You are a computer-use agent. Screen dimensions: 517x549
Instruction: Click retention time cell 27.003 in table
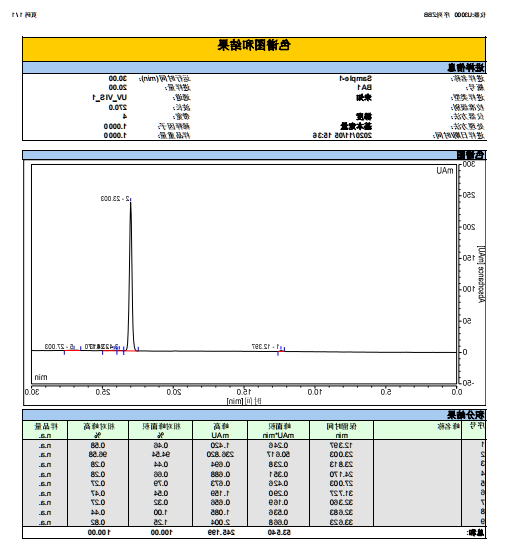pos(341,483)
